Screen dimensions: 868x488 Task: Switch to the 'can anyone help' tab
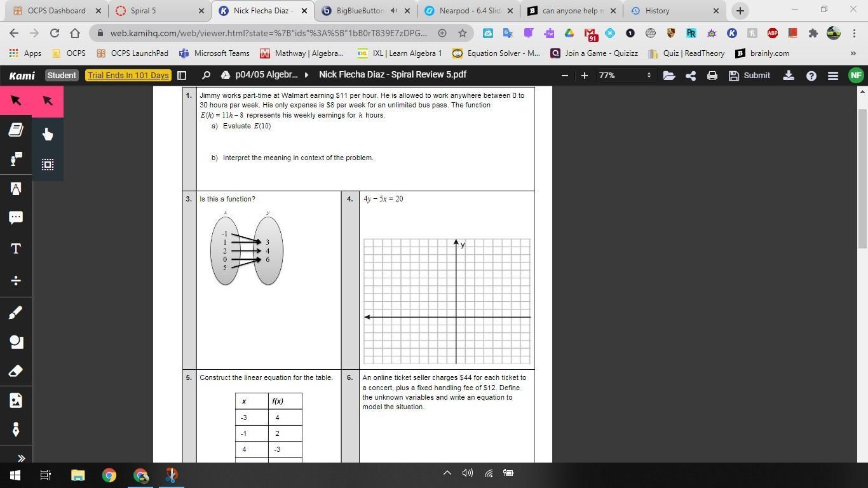point(571,11)
